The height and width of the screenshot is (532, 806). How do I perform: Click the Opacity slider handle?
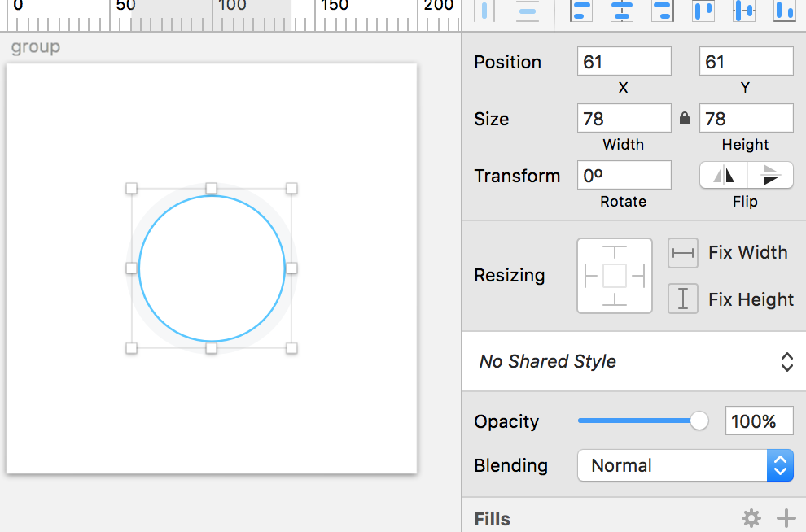[x=699, y=421]
